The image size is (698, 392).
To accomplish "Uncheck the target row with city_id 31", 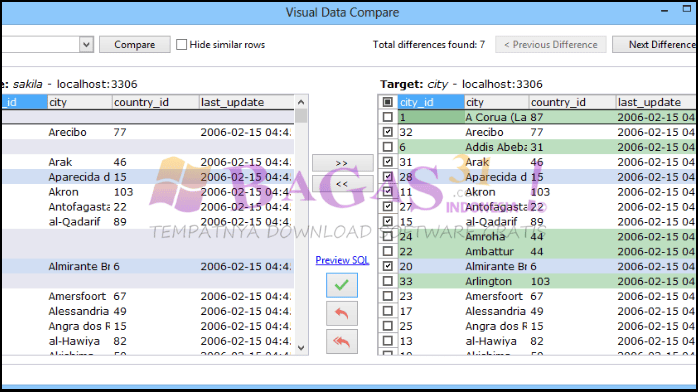I will [387, 162].
